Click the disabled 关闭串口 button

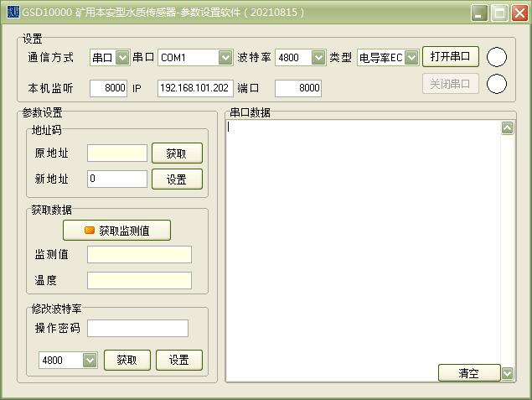pyautogui.click(x=451, y=84)
